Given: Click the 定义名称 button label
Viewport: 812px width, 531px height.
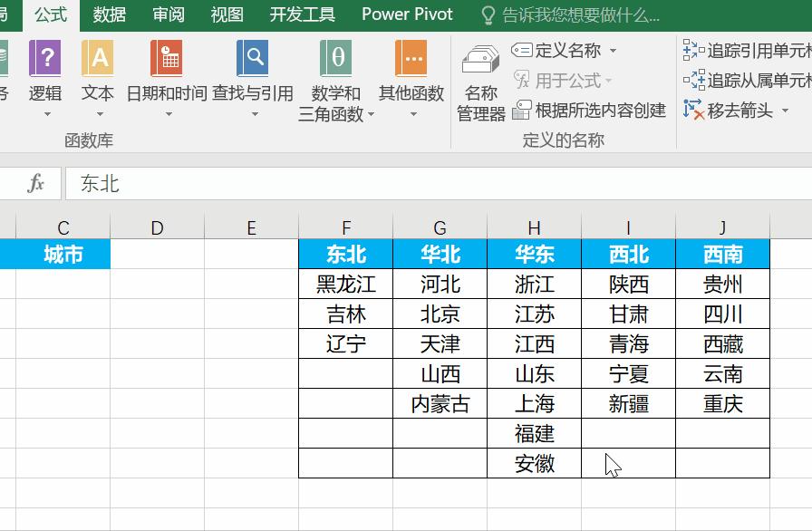Looking at the screenshot, I should (x=568, y=50).
